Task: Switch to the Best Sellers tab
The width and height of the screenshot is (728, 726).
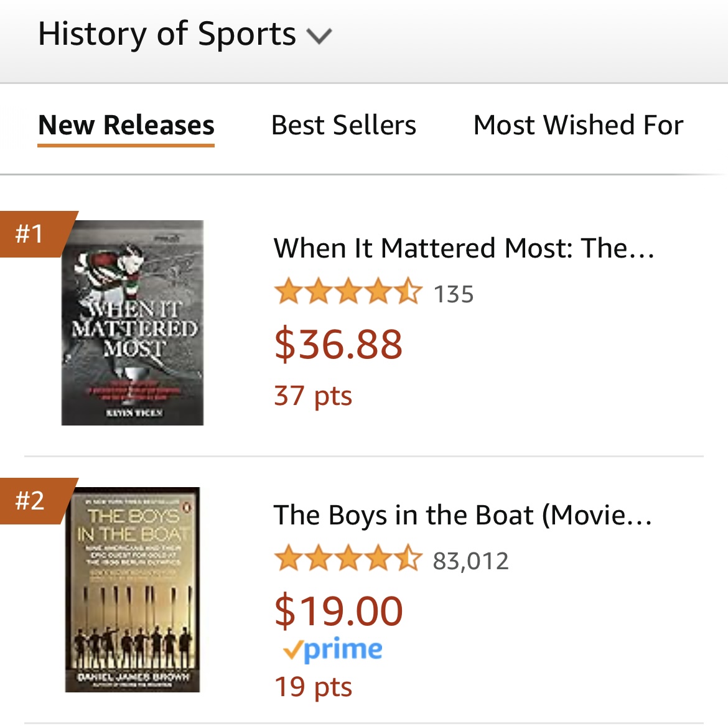Action: 343,125
